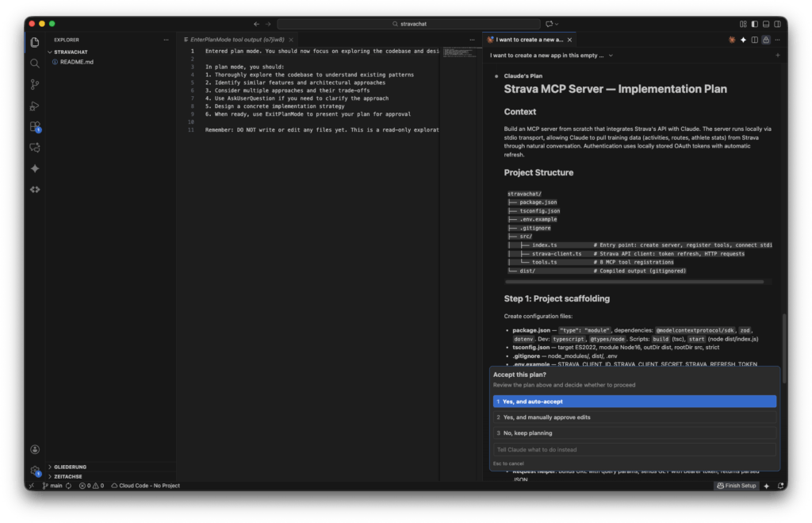Open the Cloud Code view in activity bar
Screen dimensions: 812x523
[35, 190]
